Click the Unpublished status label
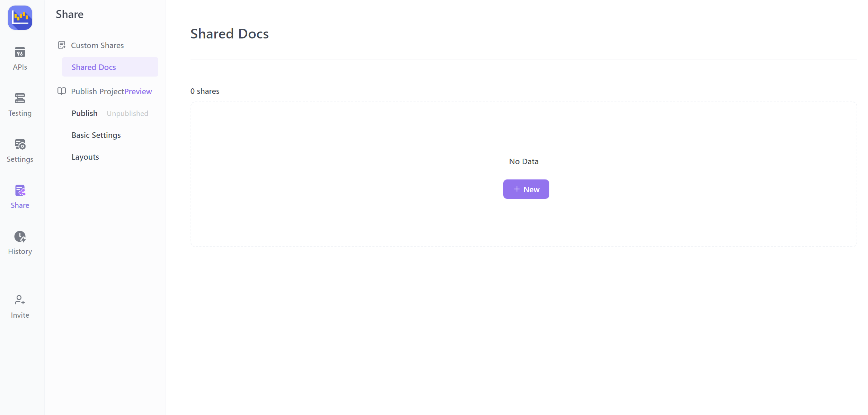Viewport: 868px width, 415px height. (127, 113)
